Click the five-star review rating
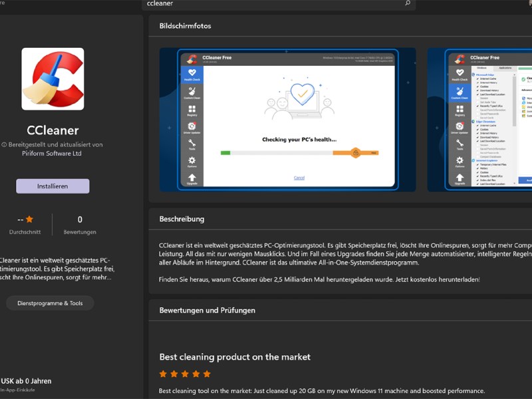This screenshot has width=532, height=399. tap(185, 374)
